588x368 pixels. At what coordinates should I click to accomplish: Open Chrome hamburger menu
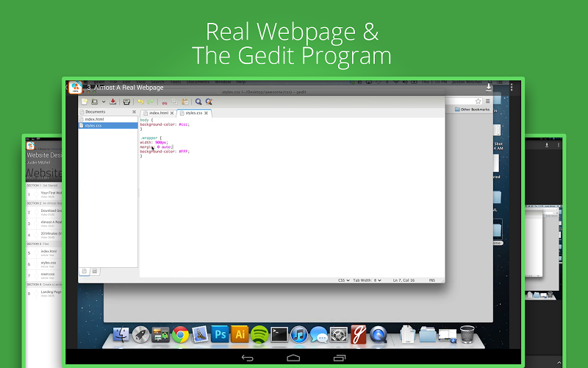(487, 101)
